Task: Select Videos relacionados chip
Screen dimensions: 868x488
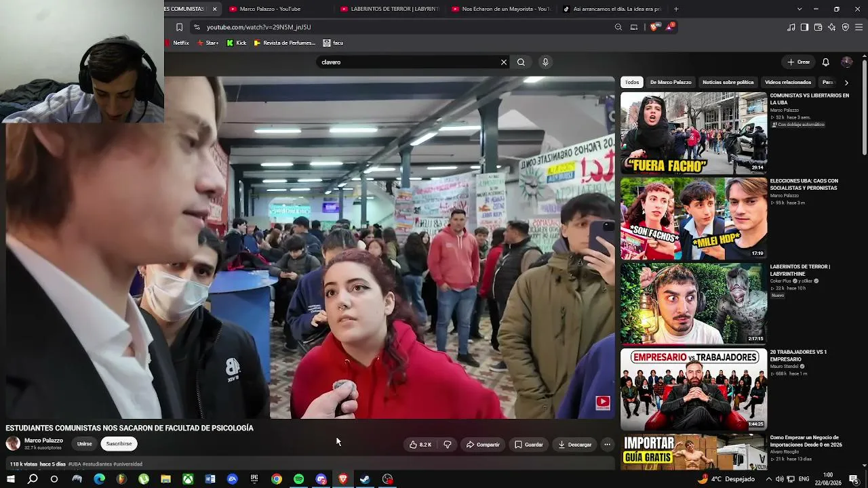Action: (788, 82)
